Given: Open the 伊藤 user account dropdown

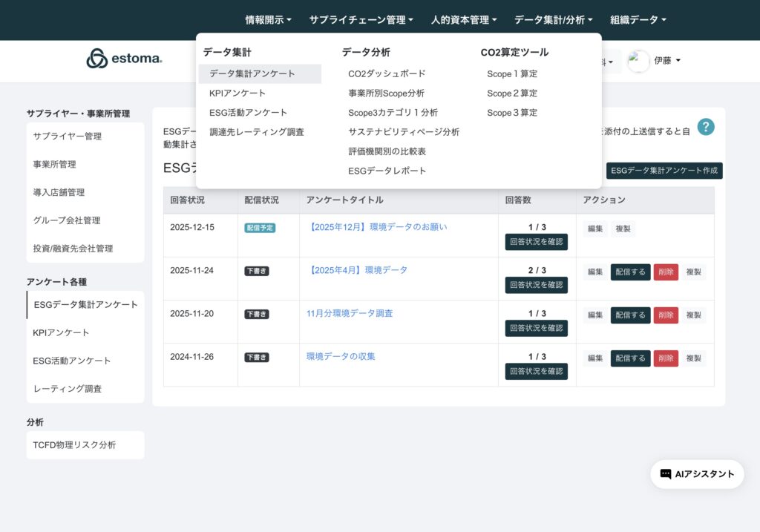Looking at the screenshot, I should point(666,61).
